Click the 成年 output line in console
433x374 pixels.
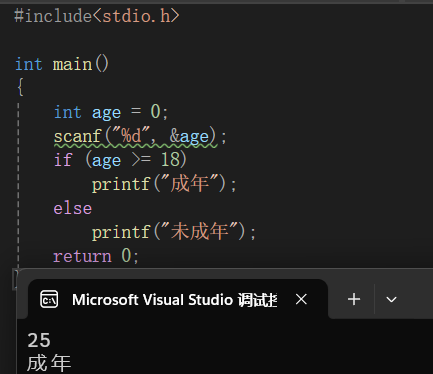click(x=49, y=363)
